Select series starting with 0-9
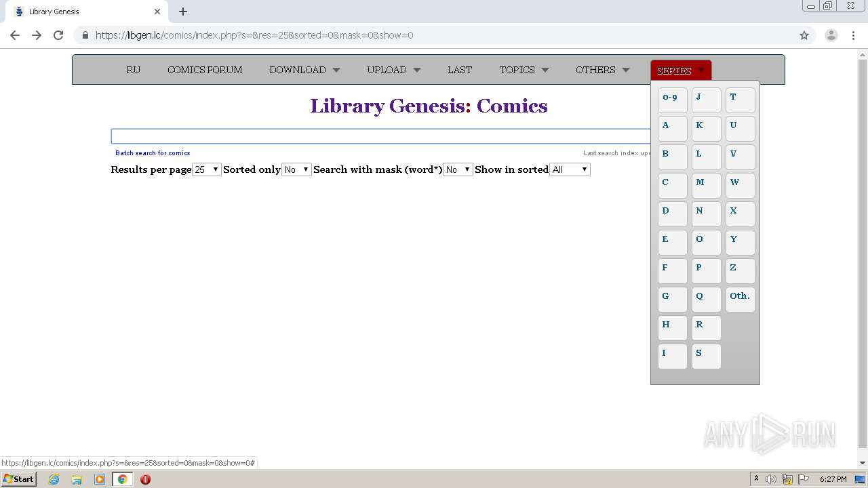 [673, 100]
